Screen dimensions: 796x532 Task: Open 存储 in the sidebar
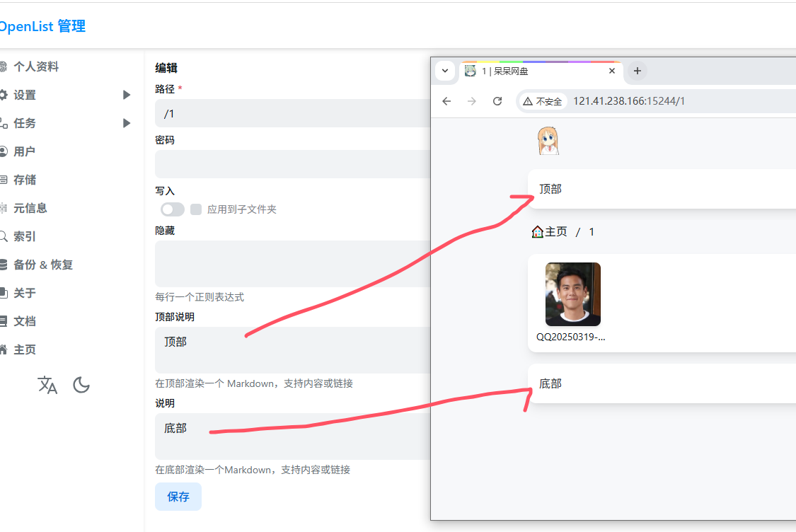[25, 180]
